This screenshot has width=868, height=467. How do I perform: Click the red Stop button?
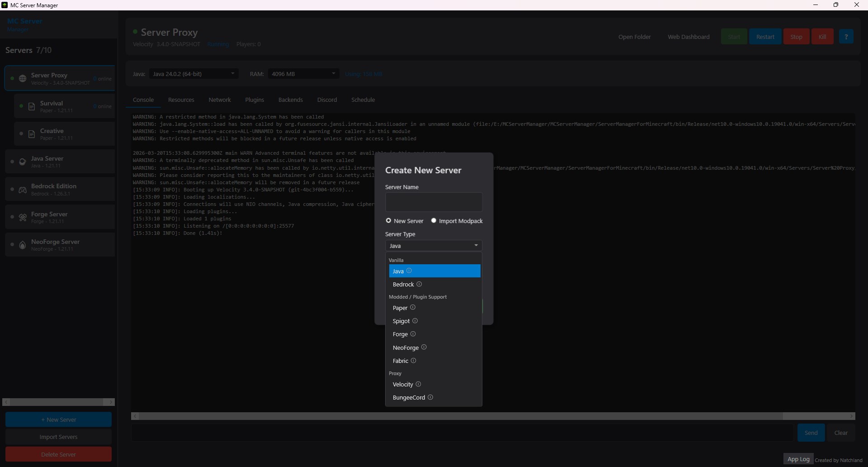pyautogui.click(x=796, y=37)
